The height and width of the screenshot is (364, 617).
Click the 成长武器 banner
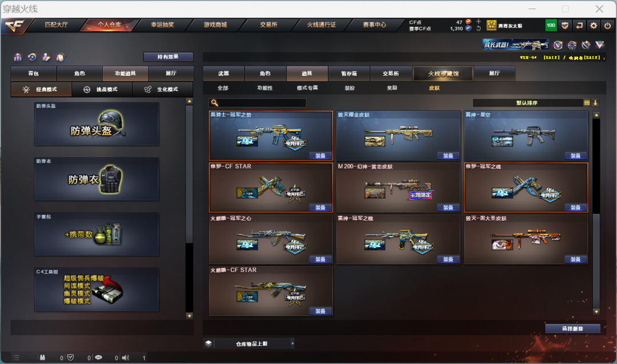[x=516, y=45]
